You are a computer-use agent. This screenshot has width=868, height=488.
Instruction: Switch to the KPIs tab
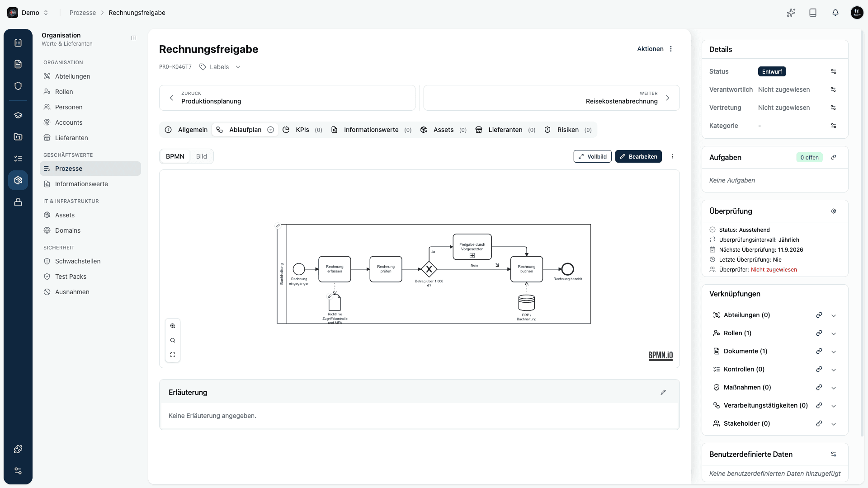pyautogui.click(x=302, y=130)
